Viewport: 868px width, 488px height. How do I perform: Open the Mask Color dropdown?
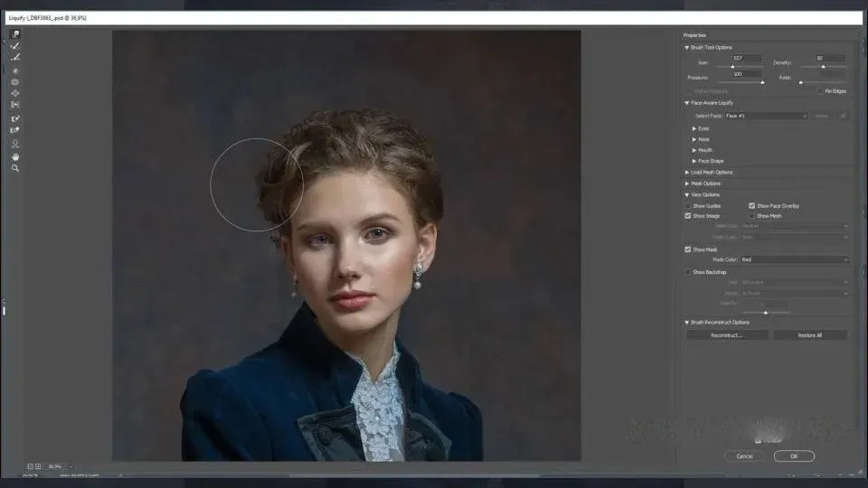pyautogui.click(x=794, y=259)
